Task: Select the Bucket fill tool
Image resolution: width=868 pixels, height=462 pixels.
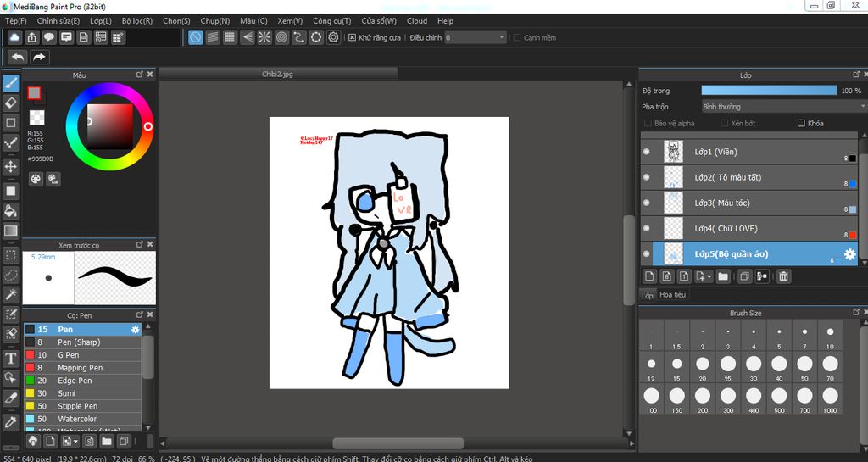Action: (x=10, y=211)
